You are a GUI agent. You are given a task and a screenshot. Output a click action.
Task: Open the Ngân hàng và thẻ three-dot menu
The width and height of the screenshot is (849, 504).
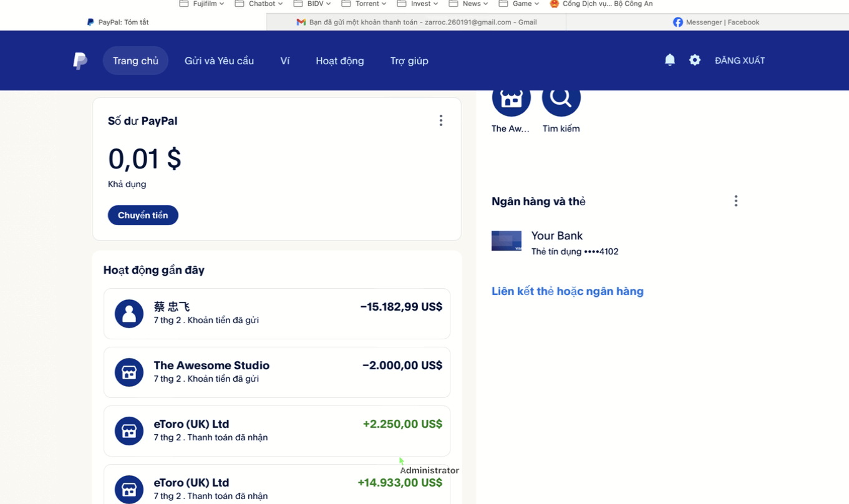[736, 201]
